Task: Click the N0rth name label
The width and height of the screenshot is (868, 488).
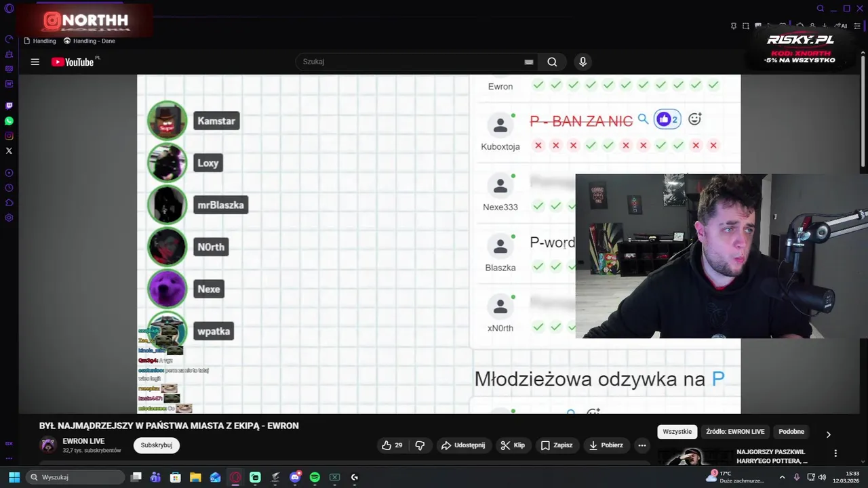Action: click(211, 247)
